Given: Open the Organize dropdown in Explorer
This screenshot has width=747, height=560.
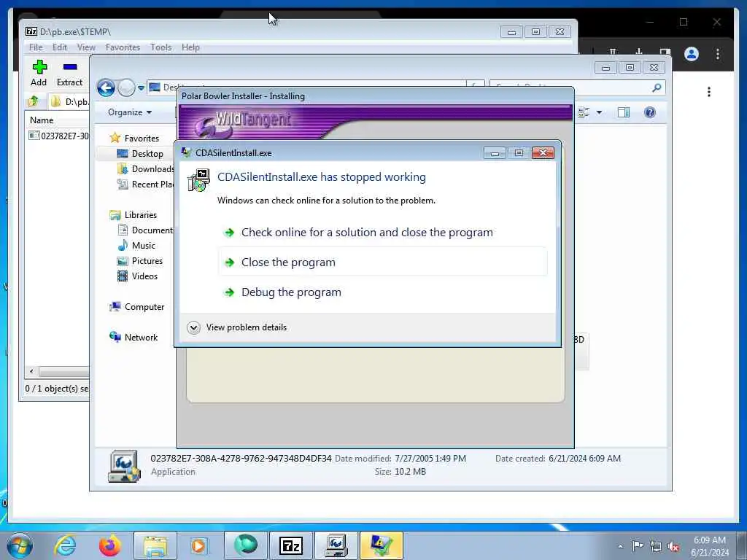Looking at the screenshot, I should click(130, 112).
